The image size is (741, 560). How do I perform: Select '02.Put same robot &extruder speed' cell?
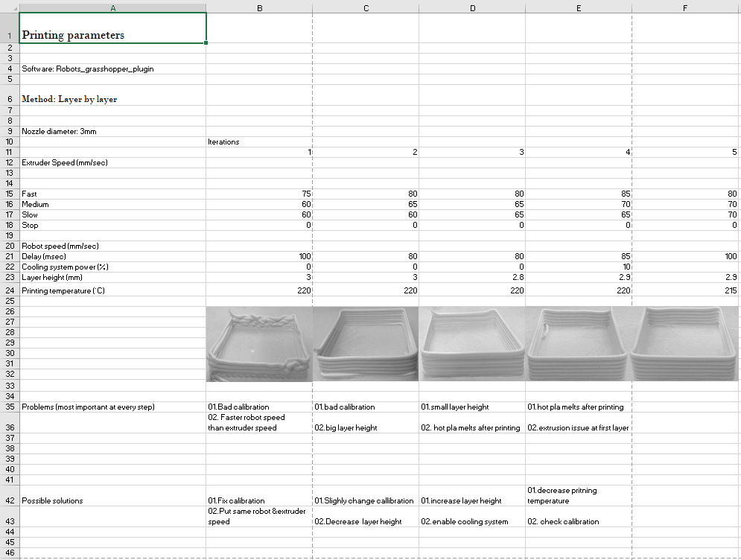(259, 517)
